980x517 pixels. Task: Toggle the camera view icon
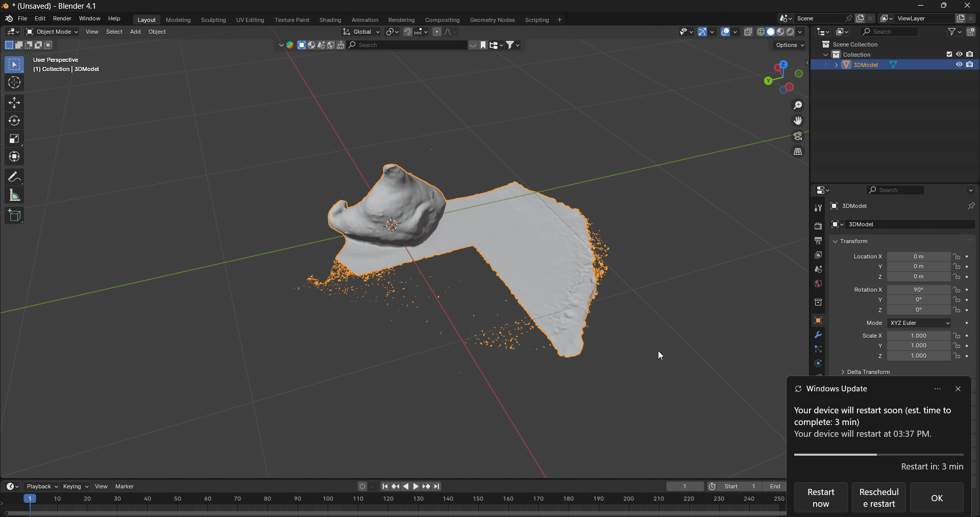pyautogui.click(x=798, y=136)
